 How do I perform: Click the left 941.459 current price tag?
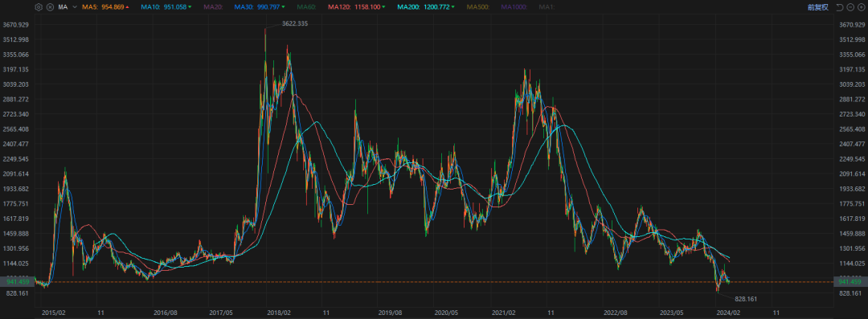pyautogui.click(x=17, y=282)
